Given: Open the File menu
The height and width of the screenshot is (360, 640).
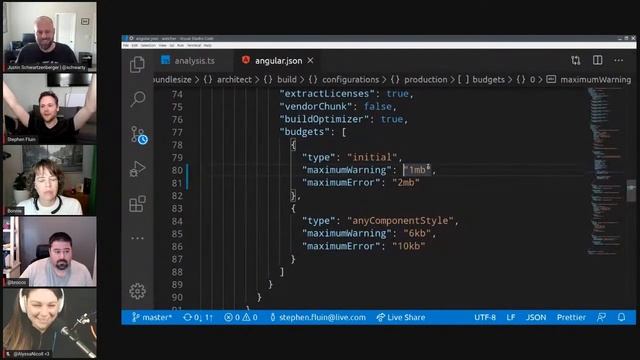Looking at the screenshot, I should pos(126,45).
